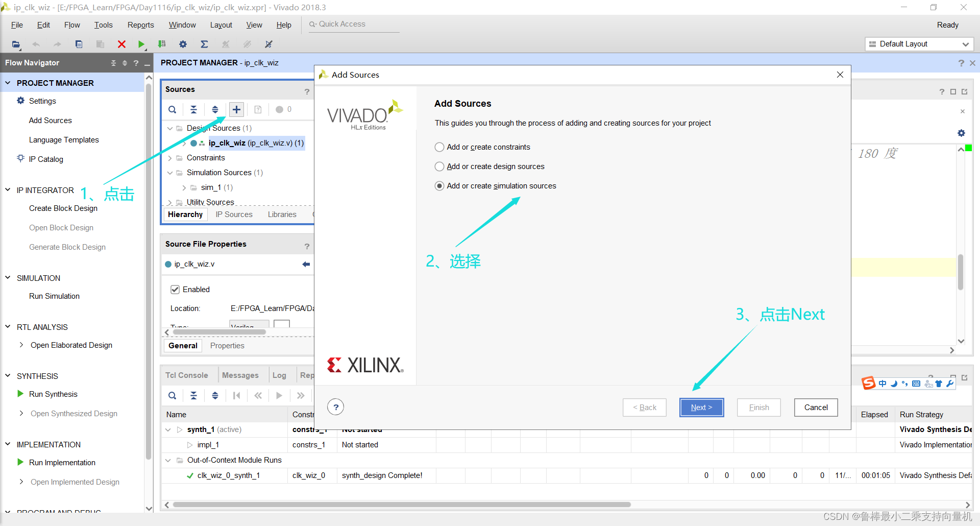The height and width of the screenshot is (526, 980).
Task: Open the Flow menu
Action: click(72, 25)
